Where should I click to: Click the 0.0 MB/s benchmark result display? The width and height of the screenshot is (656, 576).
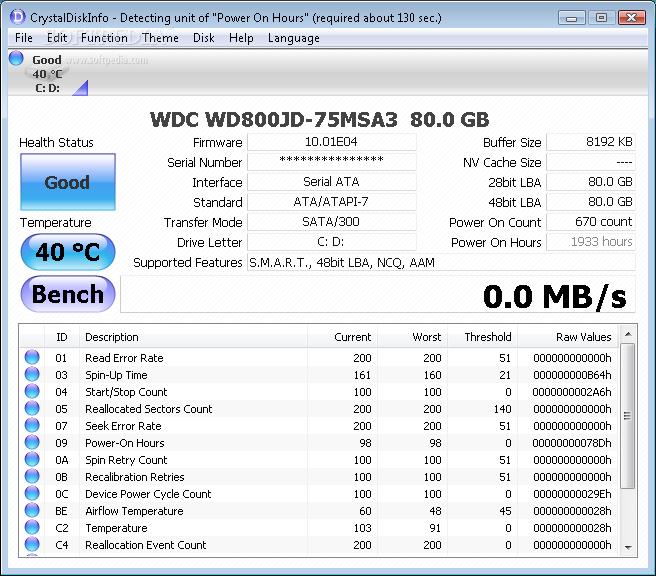tap(378, 294)
